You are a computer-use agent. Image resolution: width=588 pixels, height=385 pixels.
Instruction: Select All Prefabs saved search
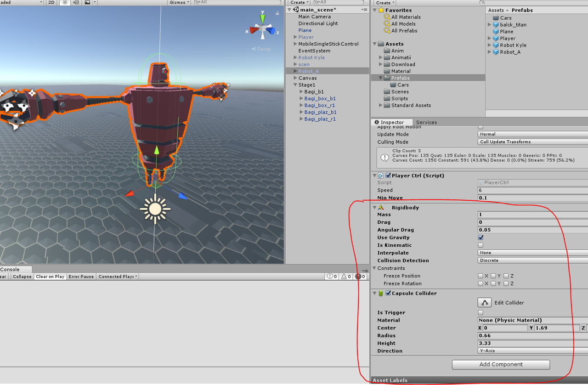click(x=404, y=31)
